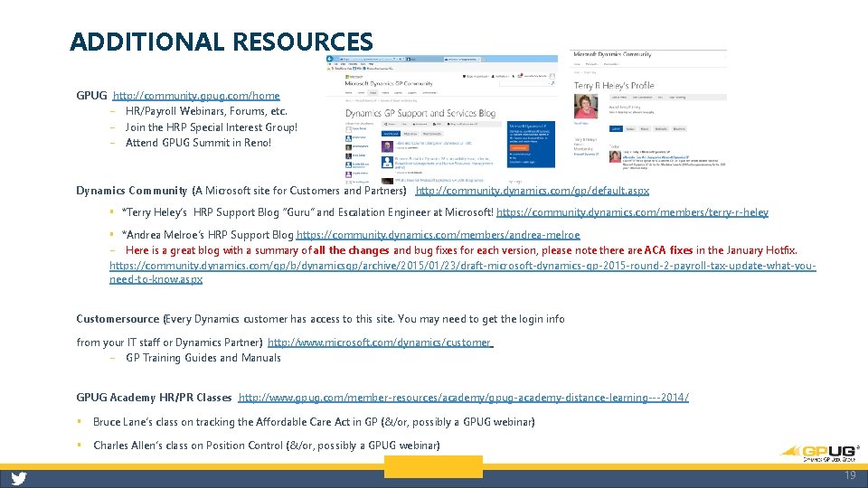Click the 'HR/Payroll Webinars, Forums, etc.' bullet
Screen dimensions: 868x488
[206, 111]
